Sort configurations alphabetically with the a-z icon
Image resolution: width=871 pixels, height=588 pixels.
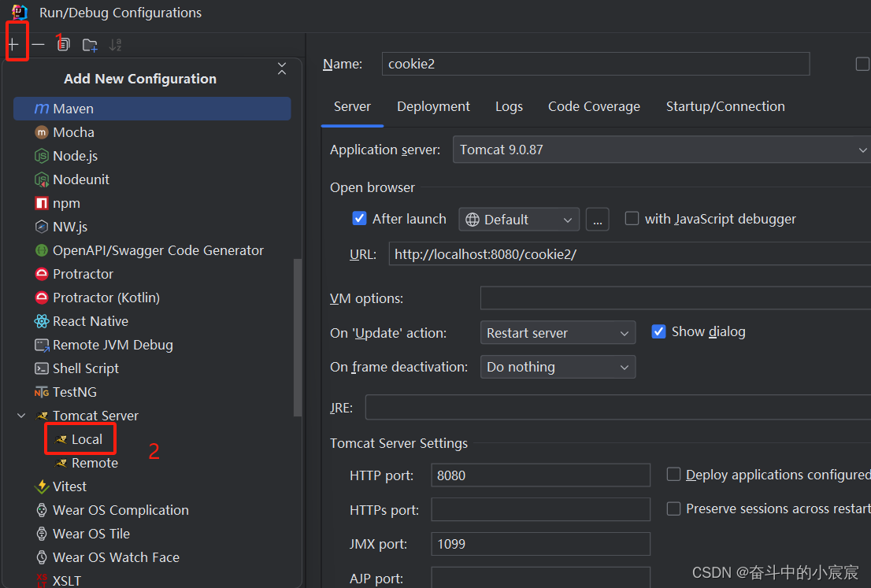tap(115, 45)
